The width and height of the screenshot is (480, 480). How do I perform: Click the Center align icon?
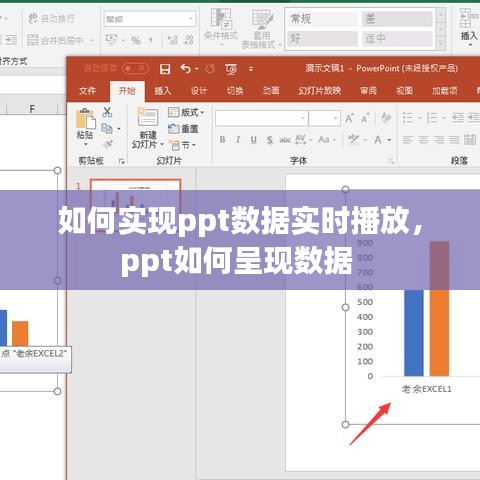click(x=423, y=140)
